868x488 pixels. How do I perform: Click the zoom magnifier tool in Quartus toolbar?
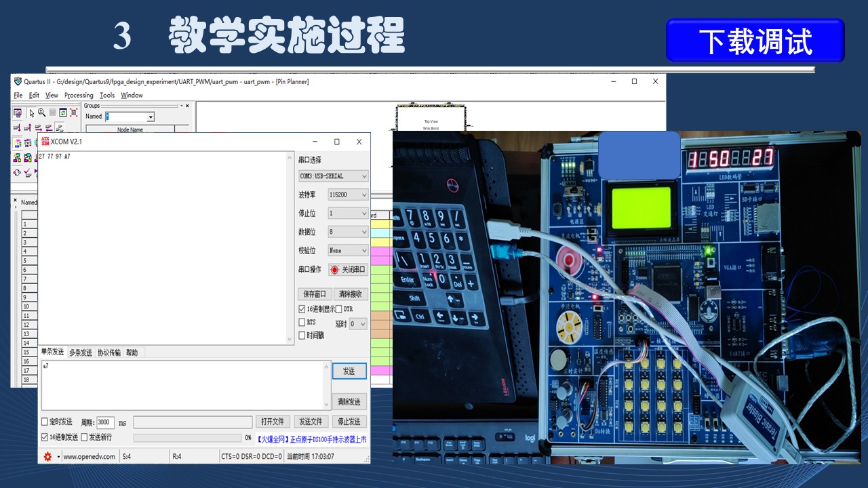[41, 113]
